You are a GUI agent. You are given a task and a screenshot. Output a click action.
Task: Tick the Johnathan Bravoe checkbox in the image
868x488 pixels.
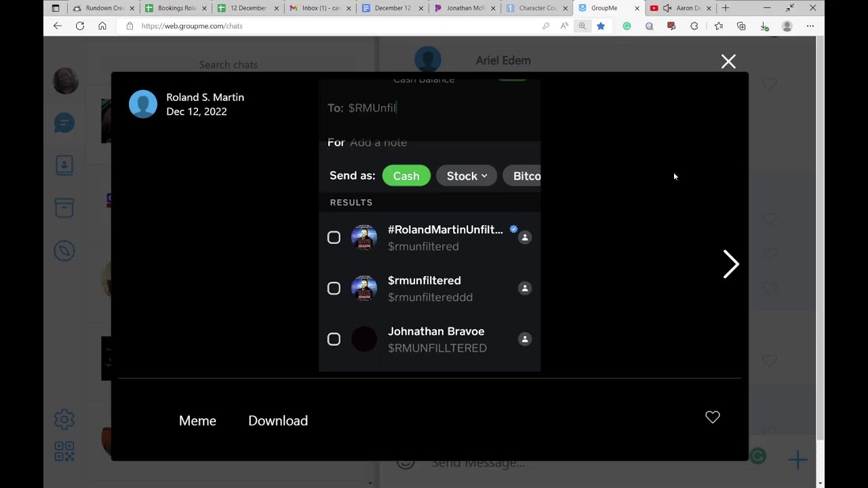[x=334, y=339]
